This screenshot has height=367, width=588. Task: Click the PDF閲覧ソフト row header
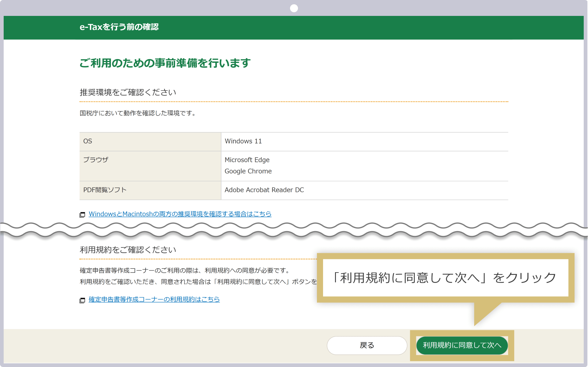(150, 190)
